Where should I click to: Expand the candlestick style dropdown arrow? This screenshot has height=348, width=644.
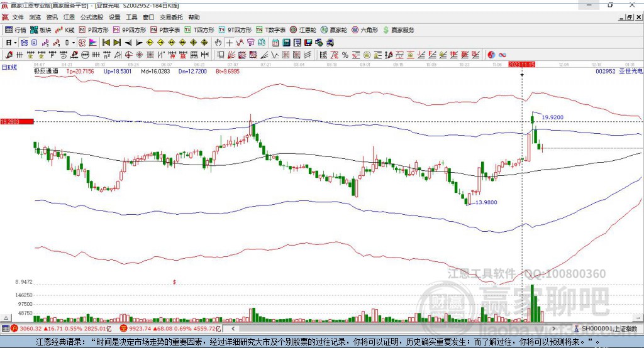(x=74, y=43)
